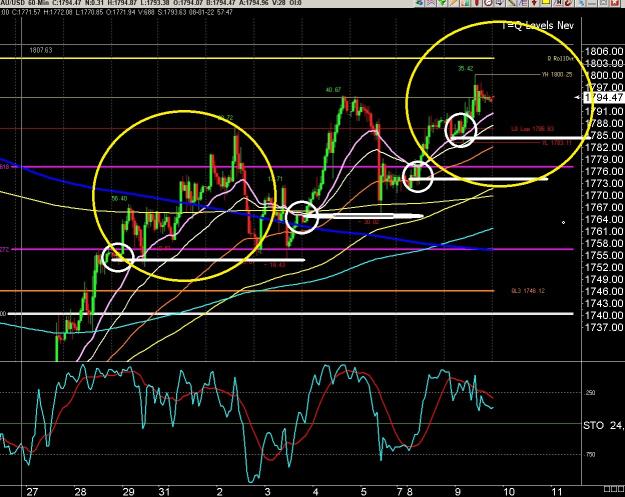Click the 'GL3 1746.12' level label
This screenshot has width=625, height=497.
pos(528,291)
